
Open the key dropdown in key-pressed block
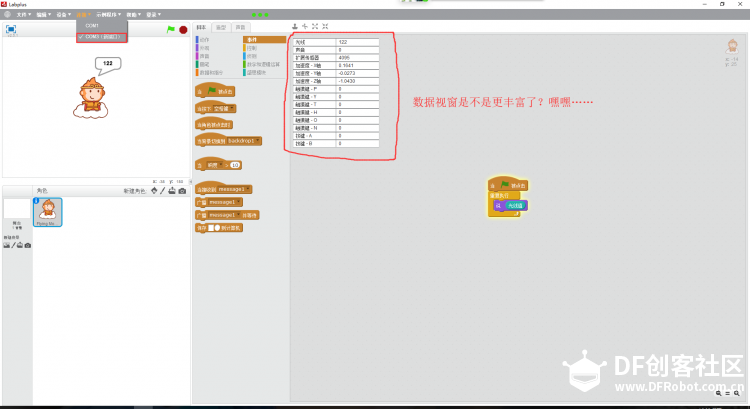[x=224, y=109]
